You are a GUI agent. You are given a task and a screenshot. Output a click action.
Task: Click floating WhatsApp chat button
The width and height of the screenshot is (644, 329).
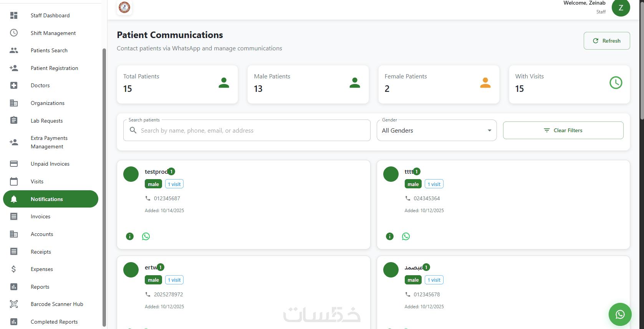coord(620,314)
